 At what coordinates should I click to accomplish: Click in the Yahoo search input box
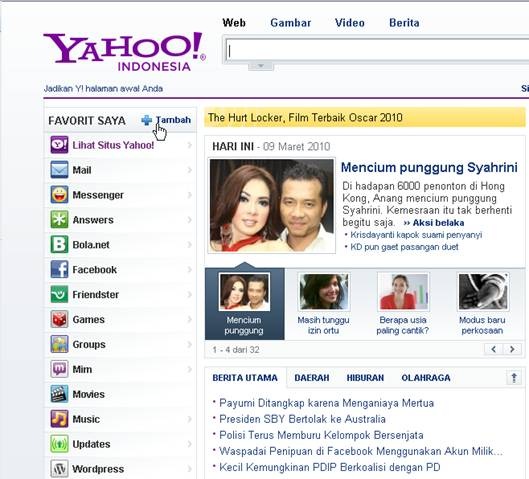[377, 51]
